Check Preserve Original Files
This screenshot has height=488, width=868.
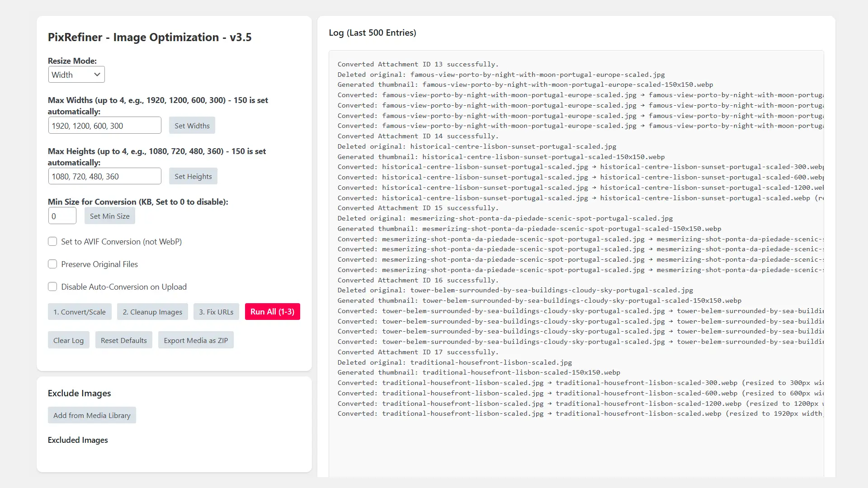click(x=52, y=264)
